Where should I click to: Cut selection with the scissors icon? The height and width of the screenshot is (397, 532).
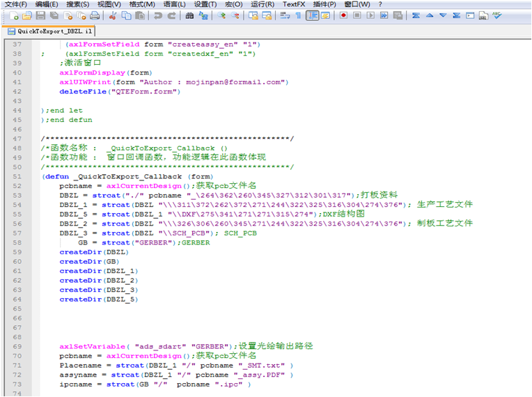113,15
